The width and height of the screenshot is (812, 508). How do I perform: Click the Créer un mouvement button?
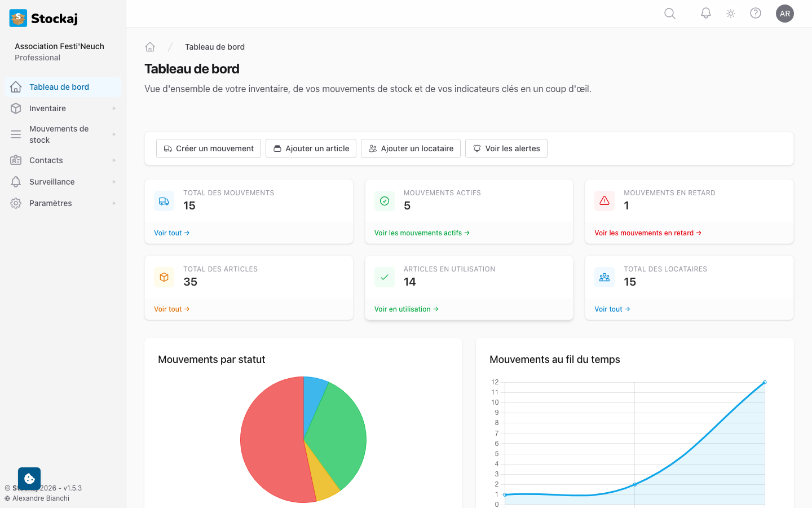click(209, 148)
